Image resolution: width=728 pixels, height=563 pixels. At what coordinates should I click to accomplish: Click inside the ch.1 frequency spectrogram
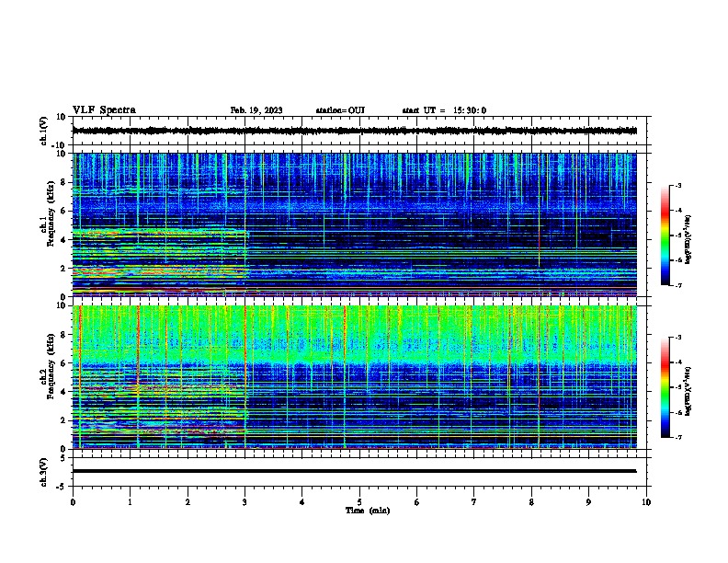[354, 224]
